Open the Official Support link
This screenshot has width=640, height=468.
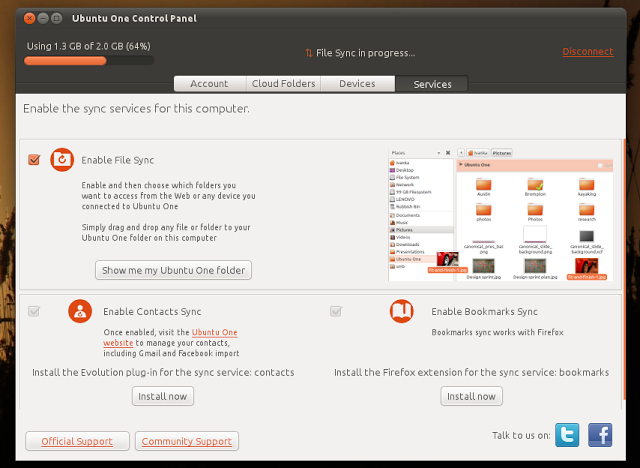pyautogui.click(x=77, y=441)
